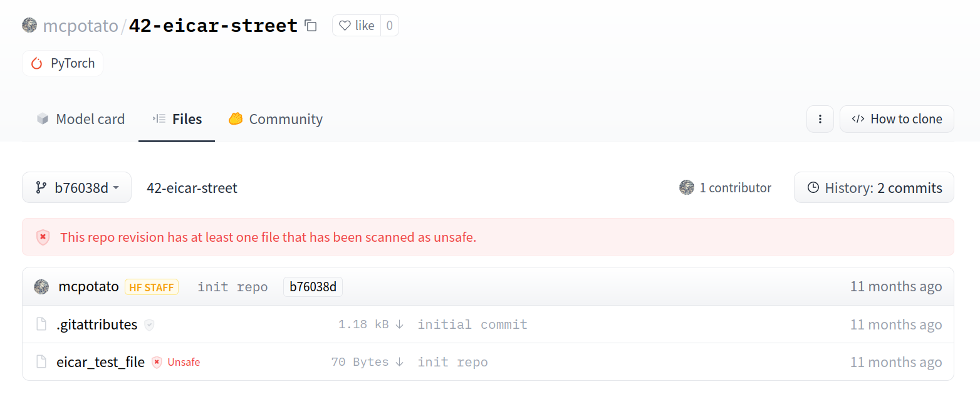
Task: Open the Model card tab
Action: pyautogui.click(x=81, y=119)
